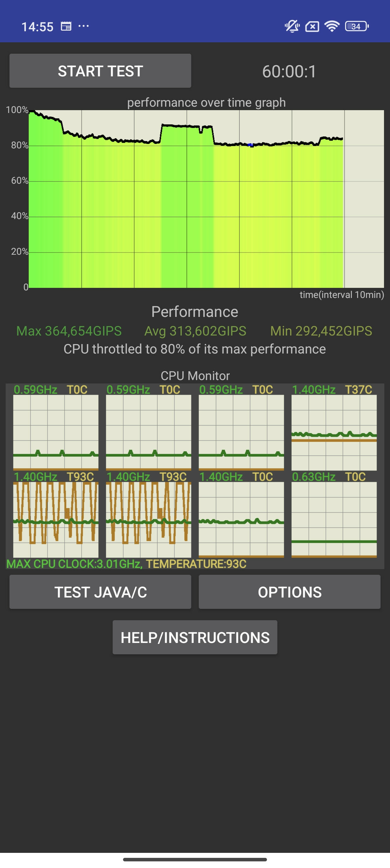Tap the MAX CPU CLOCK temperature line
Viewport: 390px width, 868px height.
(x=126, y=564)
